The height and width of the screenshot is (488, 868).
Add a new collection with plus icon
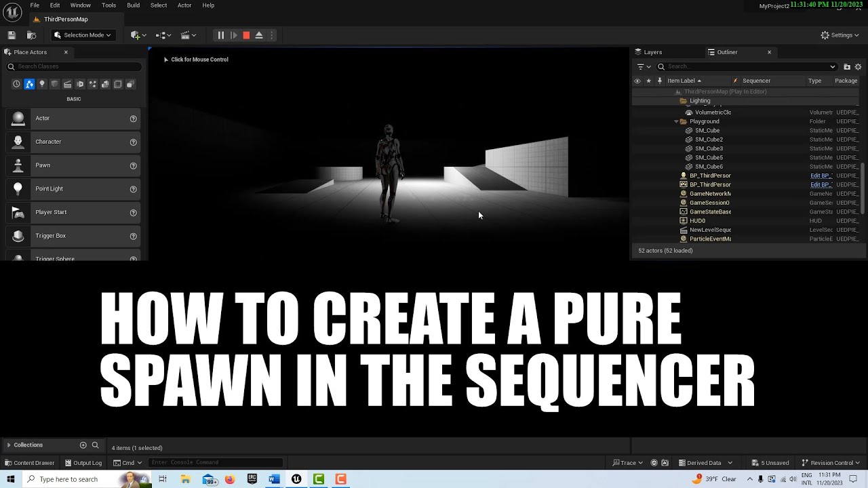pos(83,445)
